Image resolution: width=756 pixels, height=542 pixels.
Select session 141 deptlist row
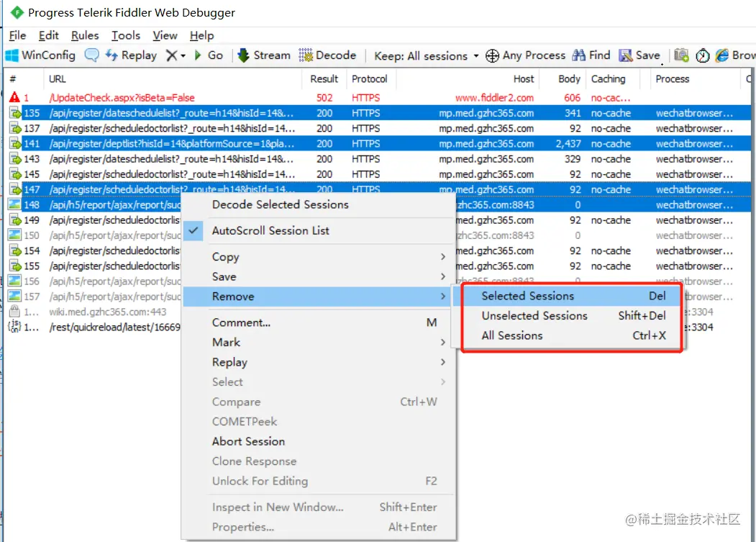click(x=380, y=144)
